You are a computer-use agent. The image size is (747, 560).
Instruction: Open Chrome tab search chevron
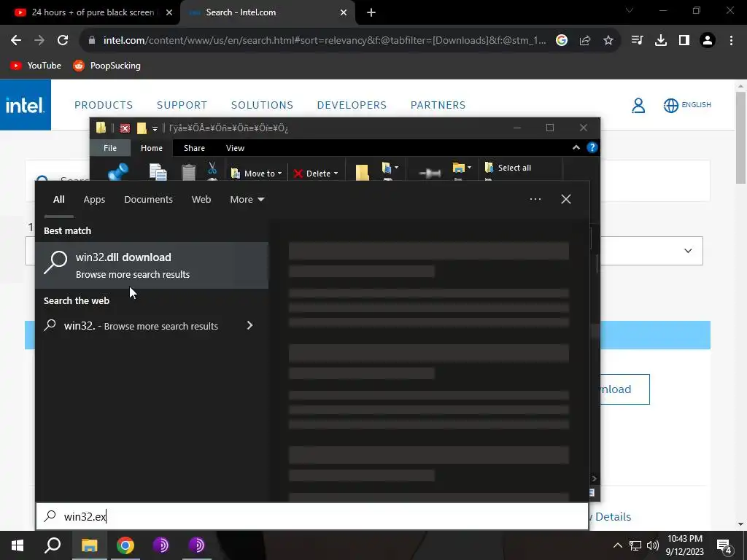click(x=630, y=10)
